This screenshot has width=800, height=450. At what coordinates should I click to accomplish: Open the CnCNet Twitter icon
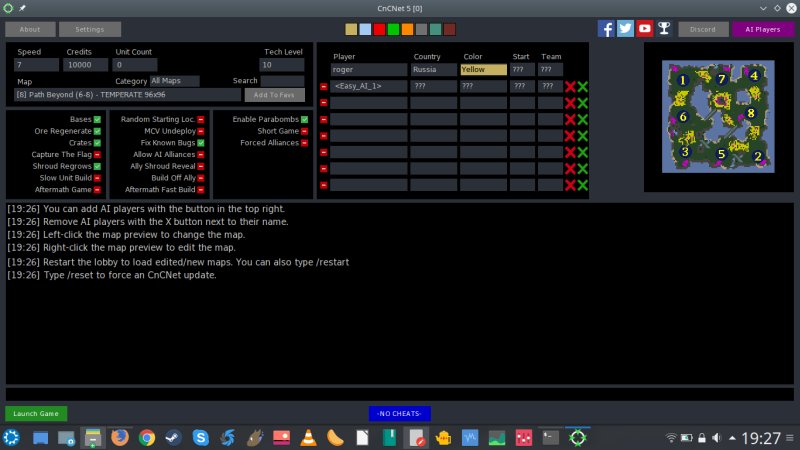pos(625,29)
